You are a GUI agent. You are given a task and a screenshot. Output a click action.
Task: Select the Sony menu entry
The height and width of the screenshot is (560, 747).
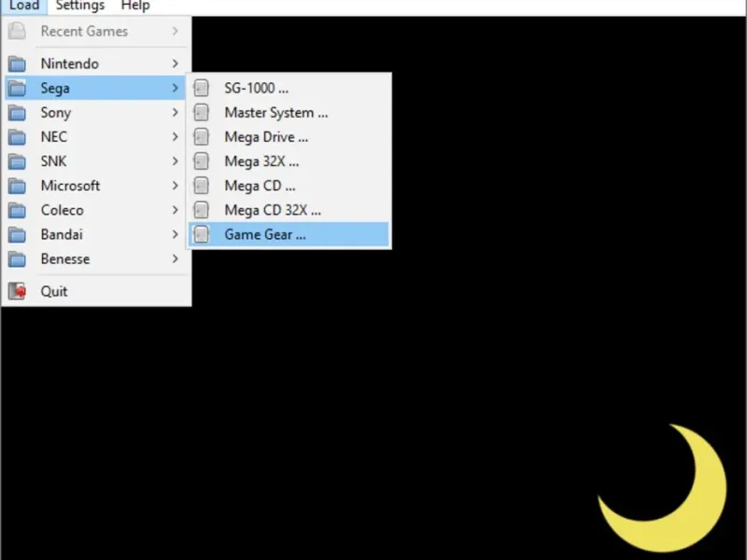tap(95, 113)
